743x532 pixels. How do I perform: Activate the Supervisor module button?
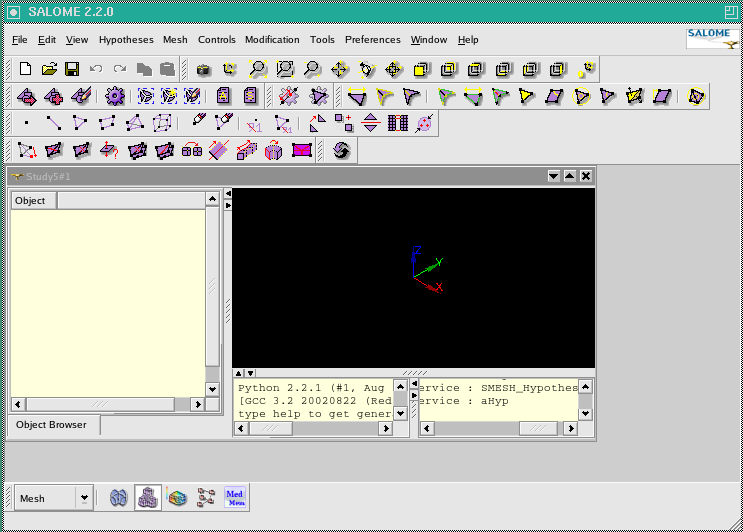tap(206, 498)
